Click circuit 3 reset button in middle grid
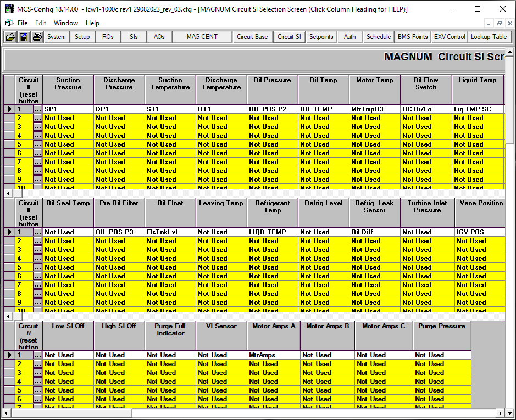 (x=37, y=250)
